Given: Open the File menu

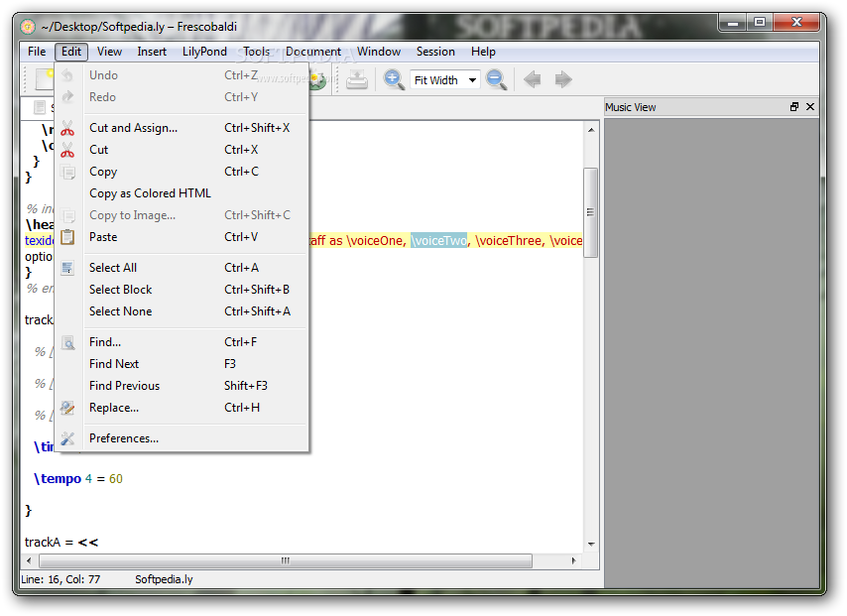Looking at the screenshot, I should tap(37, 52).
